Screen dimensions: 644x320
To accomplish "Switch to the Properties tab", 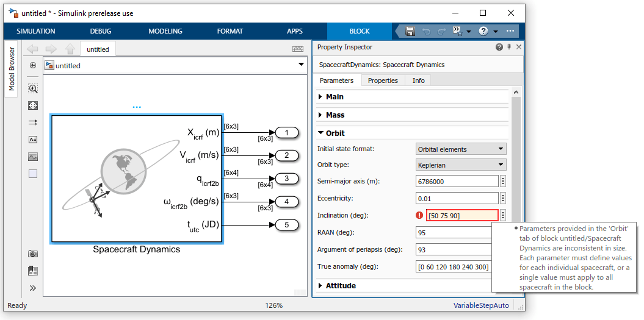I will [x=383, y=80].
